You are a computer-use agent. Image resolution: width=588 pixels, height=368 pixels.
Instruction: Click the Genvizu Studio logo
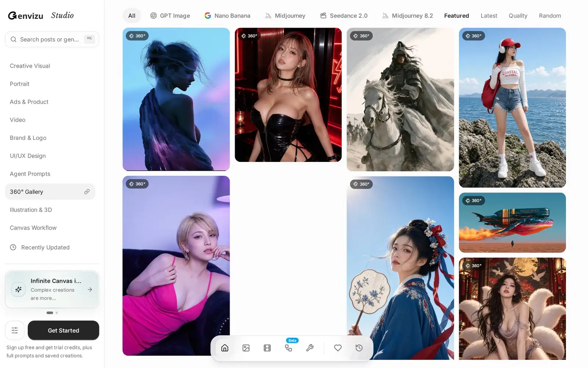coord(41,15)
